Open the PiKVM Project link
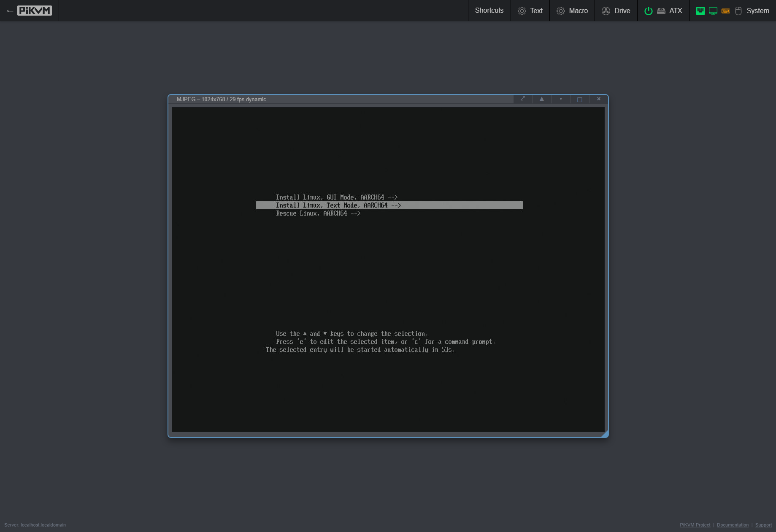776x532 pixels. (x=695, y=525)
